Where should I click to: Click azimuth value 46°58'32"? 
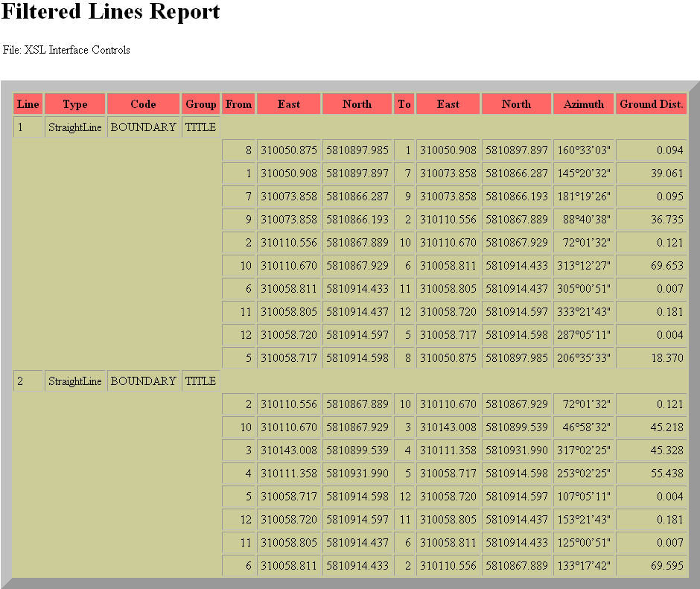(x=584, y=427)
